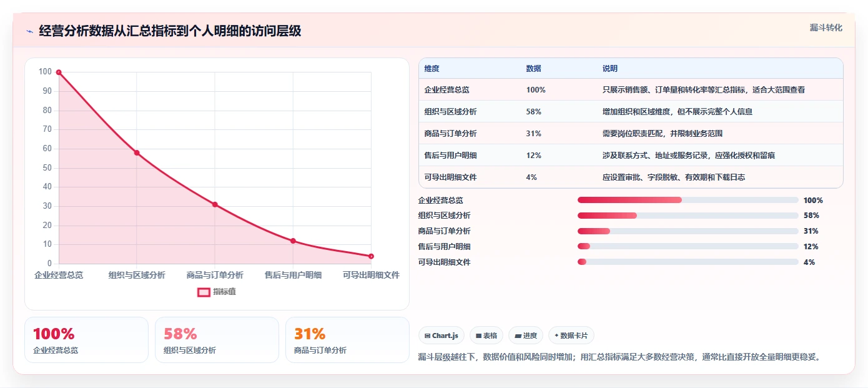Image resolution: width=868 pixels, height=388 pixels.
Task: Click the description about 岗位职责匹配
Action: 663,134
